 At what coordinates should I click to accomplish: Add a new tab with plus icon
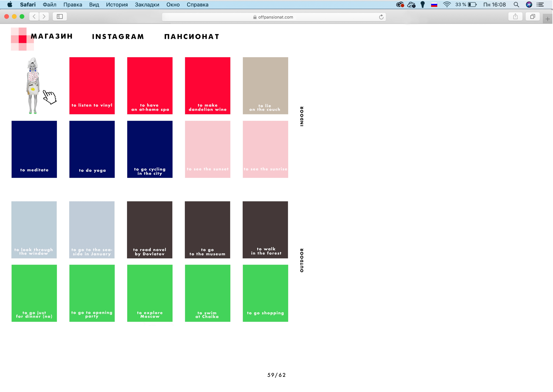(547, 19)
